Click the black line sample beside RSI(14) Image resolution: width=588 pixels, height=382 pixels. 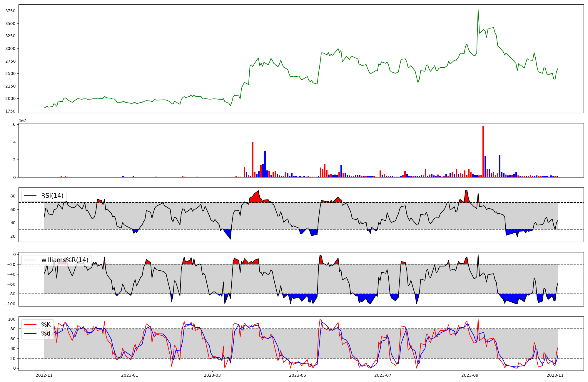pos(30,196)
